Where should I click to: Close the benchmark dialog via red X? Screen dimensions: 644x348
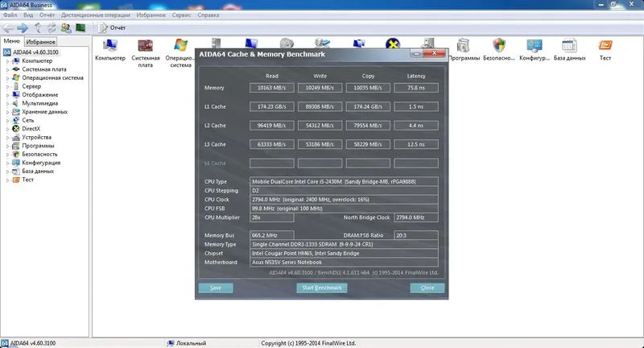434,53
